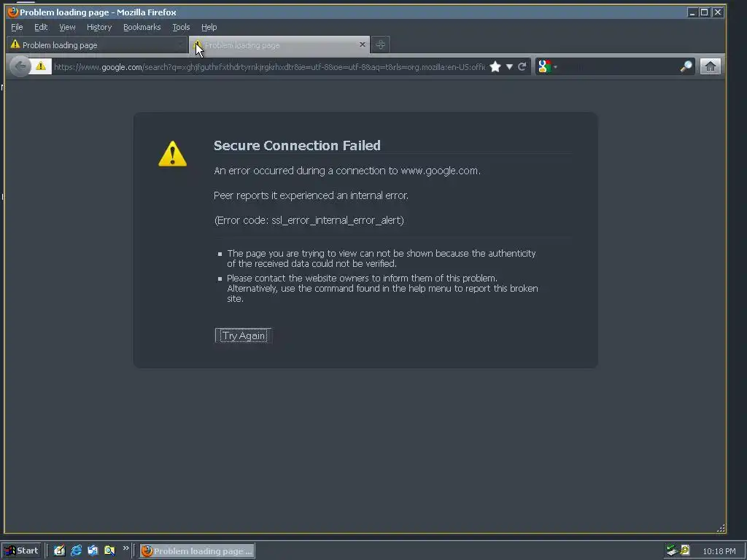Minimize the Firefox window
Viewport: 747px width, 560px height.
coord(693,12)
